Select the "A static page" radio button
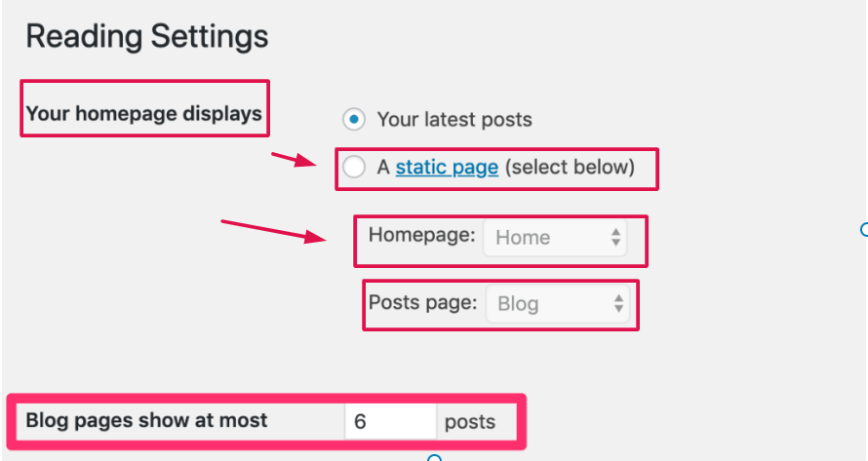 pos(354,168)
